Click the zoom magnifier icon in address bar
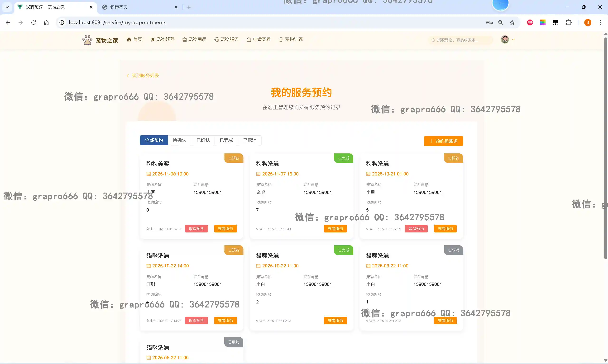The width and height of the screenshot is (608, 364). (501, 23)
